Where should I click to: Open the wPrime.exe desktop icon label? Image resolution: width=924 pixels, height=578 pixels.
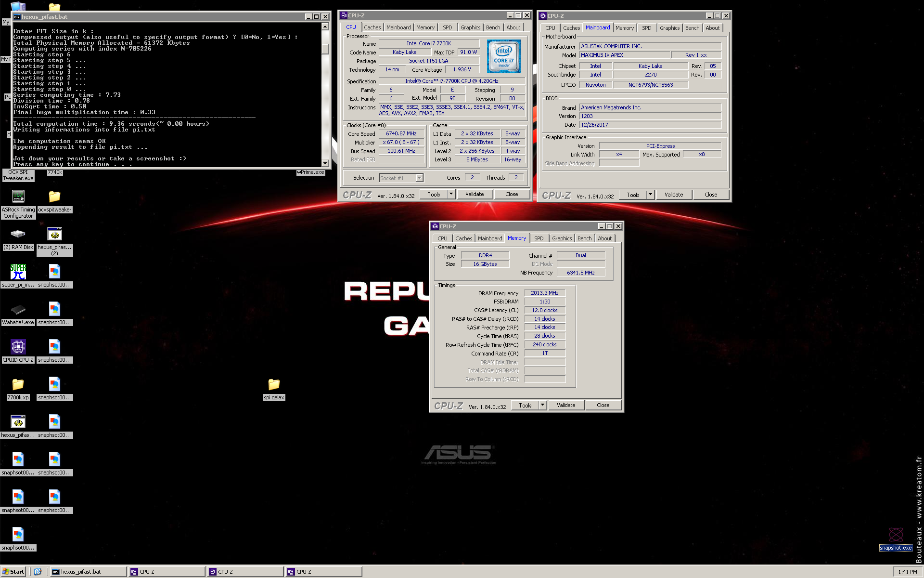tap(310, 172)
